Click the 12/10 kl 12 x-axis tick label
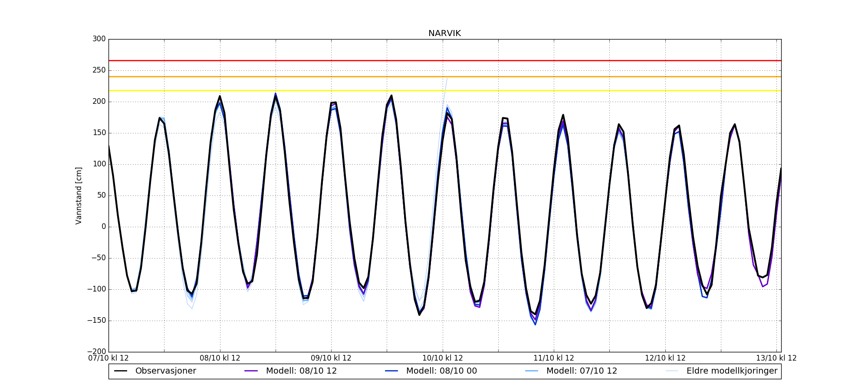This screenshot has height=391, width=868. coord(665,358)
